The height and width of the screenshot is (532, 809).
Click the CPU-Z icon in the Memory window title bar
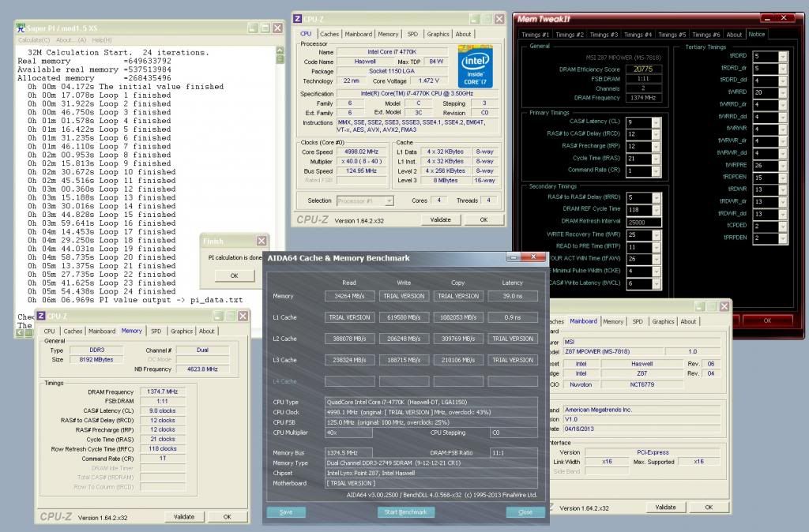click(x=41, y=316)
